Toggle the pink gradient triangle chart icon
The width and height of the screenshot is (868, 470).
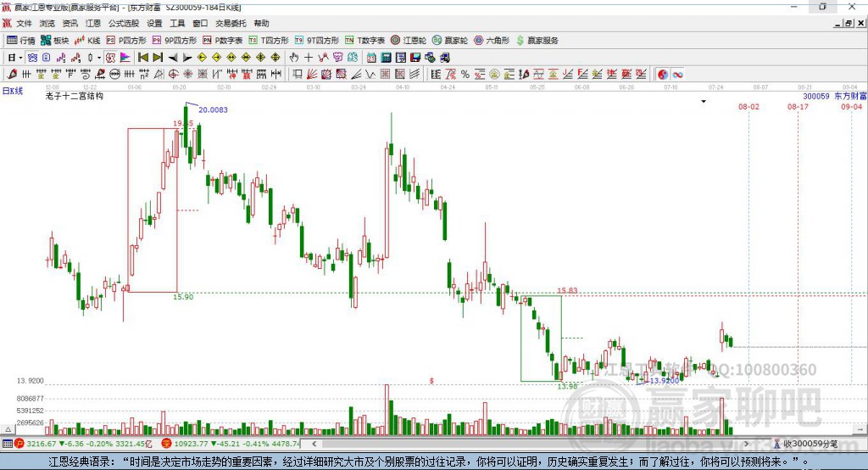(x=125, y=58)
